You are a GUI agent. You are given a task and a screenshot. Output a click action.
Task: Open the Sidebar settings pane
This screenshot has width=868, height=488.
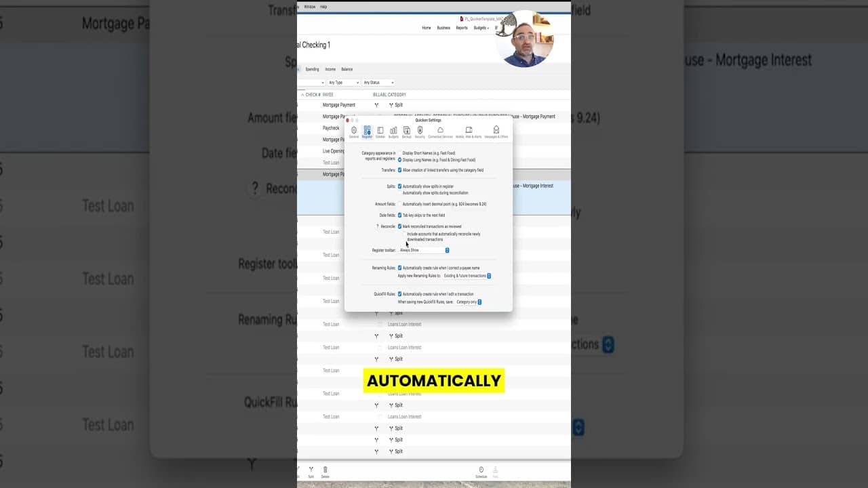coord(380,132)
